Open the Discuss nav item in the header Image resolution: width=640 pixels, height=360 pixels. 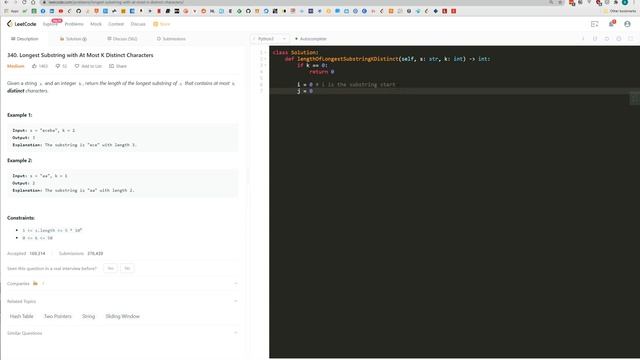tap(138, 24)
